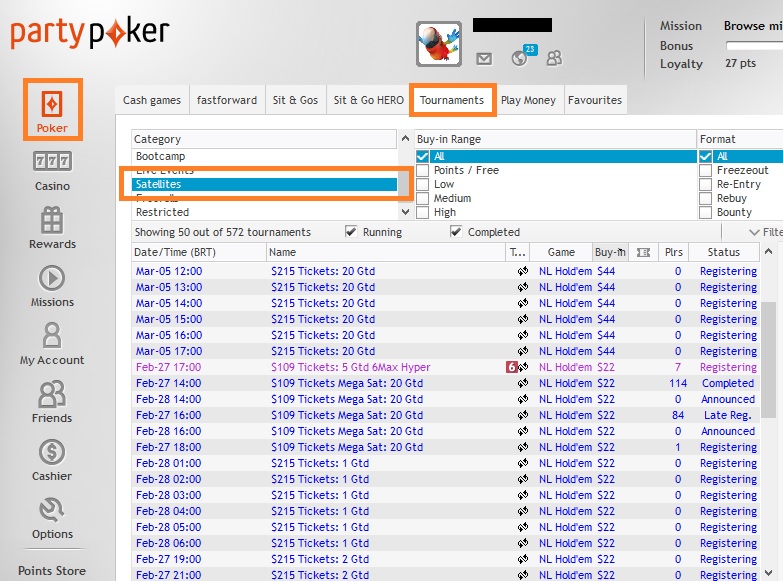The width and height of the screenshot is (783, 581).
Task: Click the ticket icon column header
Action: click(x=643, y=252)
